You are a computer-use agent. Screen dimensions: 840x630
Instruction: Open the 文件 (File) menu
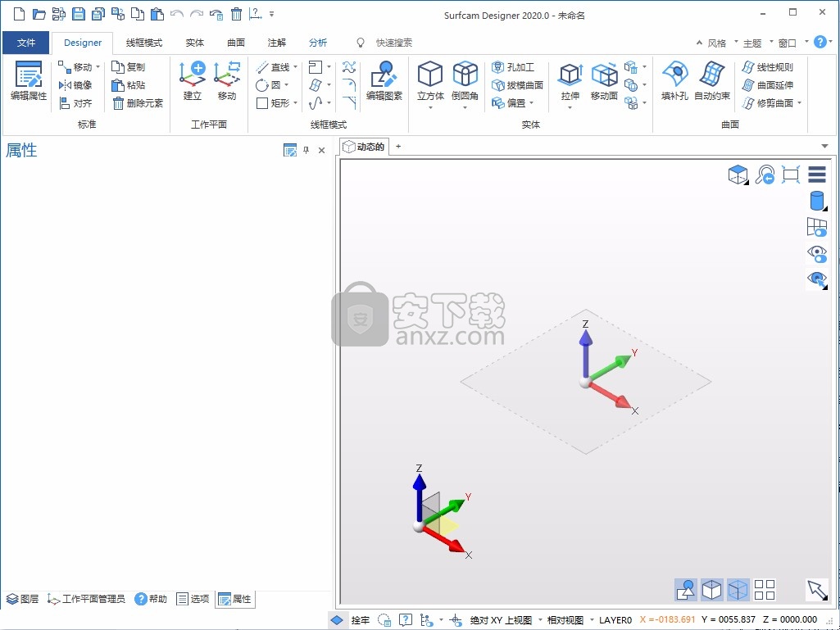coord(26,43)
